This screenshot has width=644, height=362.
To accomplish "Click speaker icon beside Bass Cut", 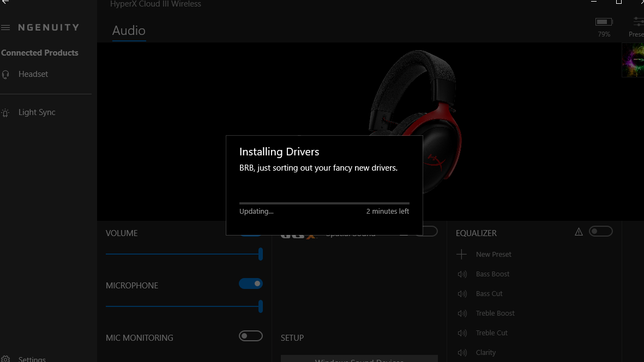I will pos(462,294).
